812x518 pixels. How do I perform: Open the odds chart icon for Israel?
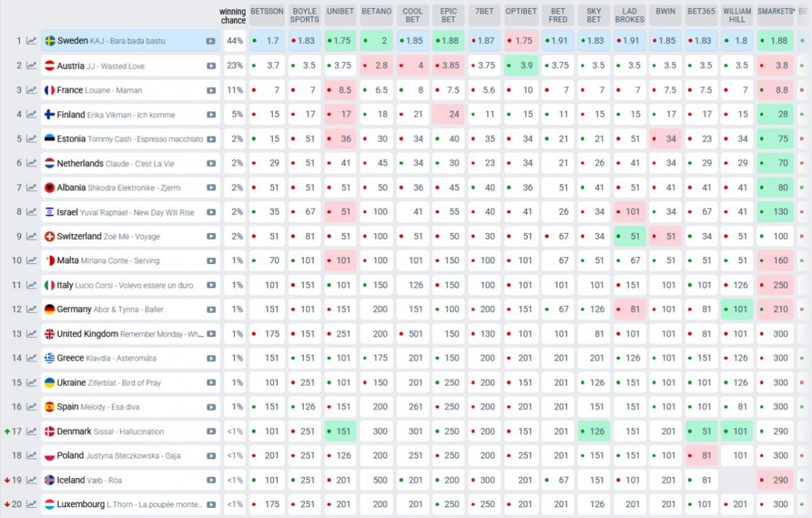click(x=32, y=212)
